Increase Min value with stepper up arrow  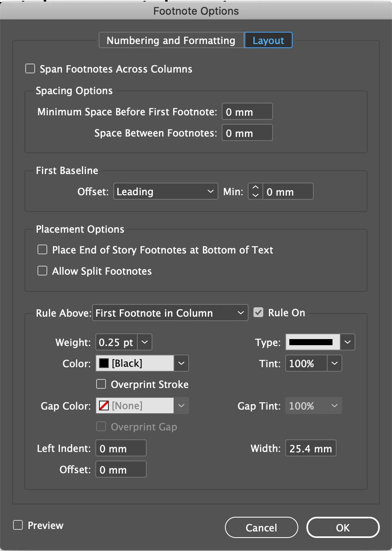(x=255, y=187)
